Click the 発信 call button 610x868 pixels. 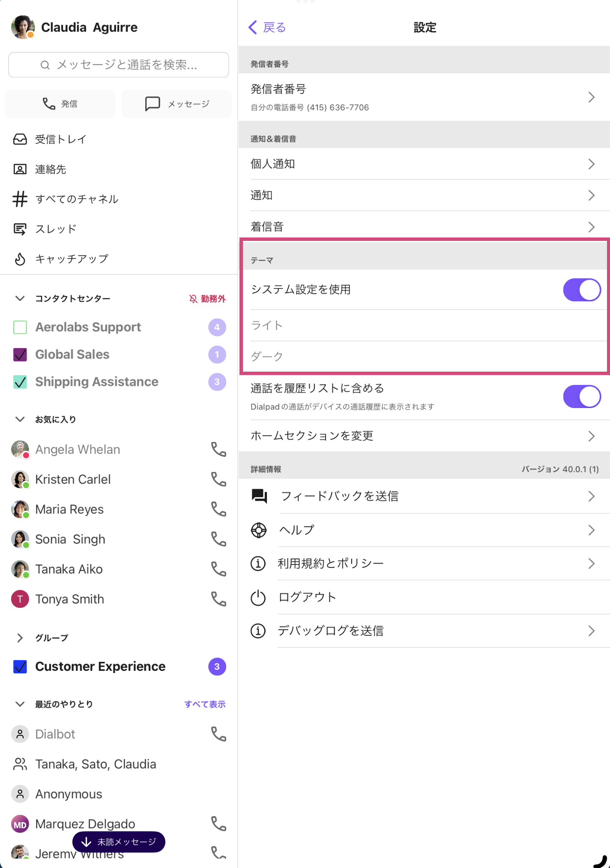click(x=60, y=104)
